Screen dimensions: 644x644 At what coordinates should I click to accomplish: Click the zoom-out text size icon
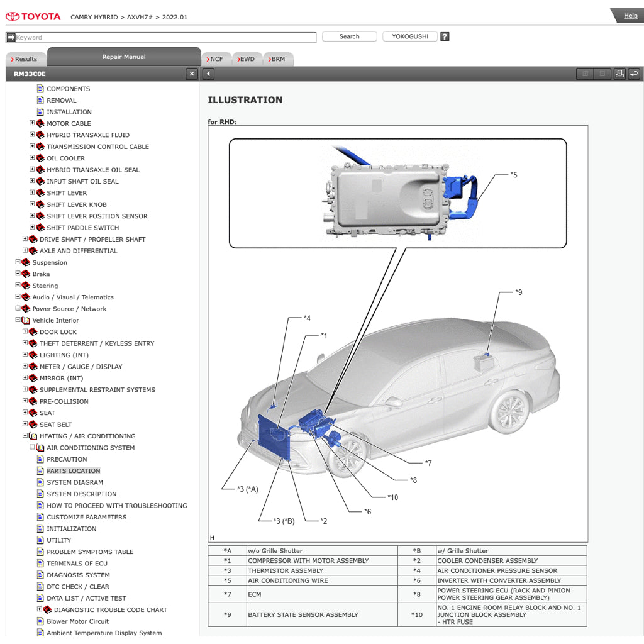tap(602, 74)
